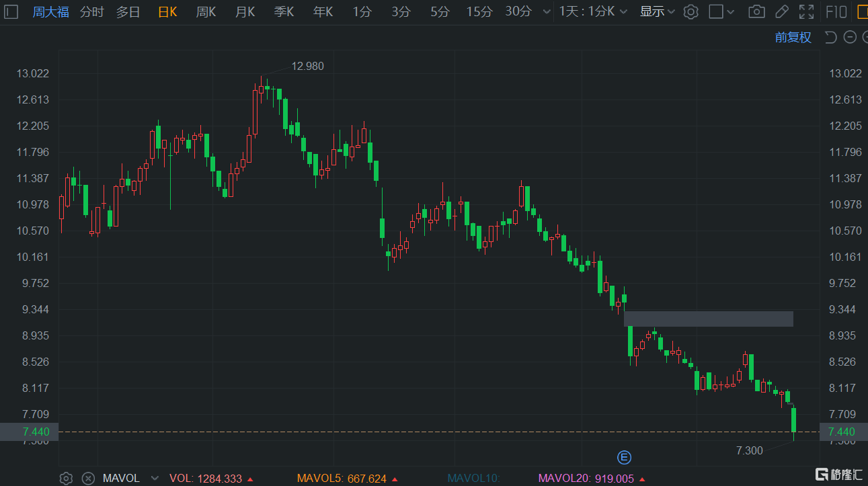Viewport: 868px width, 486px height.
Task: Open the 显示 display dropdown
Action: [x=658, y=11]
